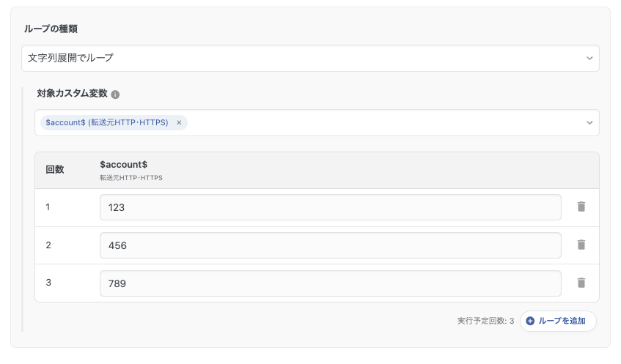
Task: Focus the input field containing 456
Action: [330, 245]
